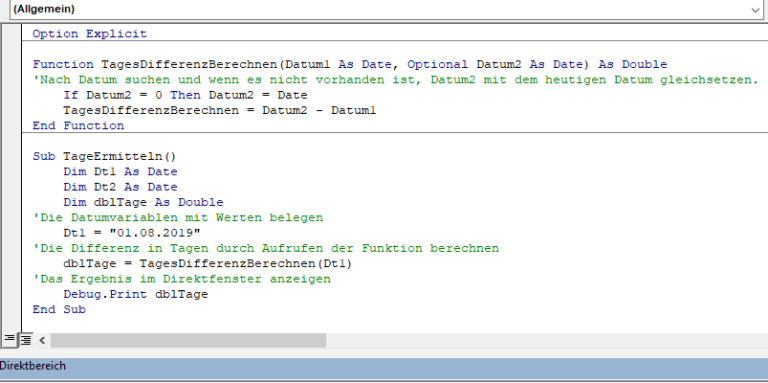Click the "01.08.2019" date string

coord(155,233)
